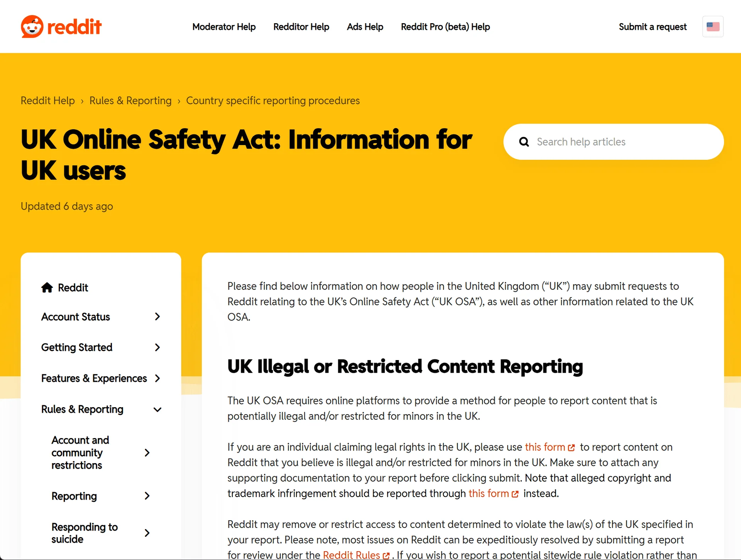Image resolution: width=741 pixels, height=560 pixels.
Task: Go to Reddit Help breadcrumb
Action: click(x=48, y=101)
